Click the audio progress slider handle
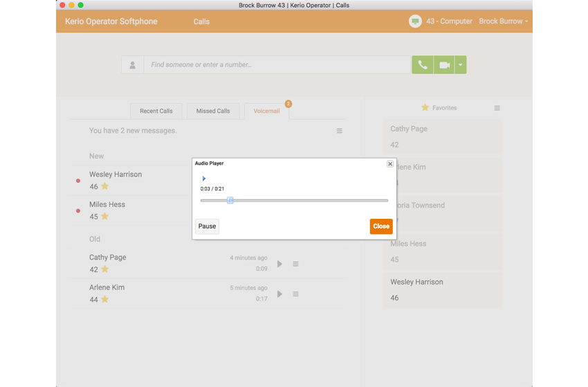This screenshot has height=387, width=588. click(230, 201)
